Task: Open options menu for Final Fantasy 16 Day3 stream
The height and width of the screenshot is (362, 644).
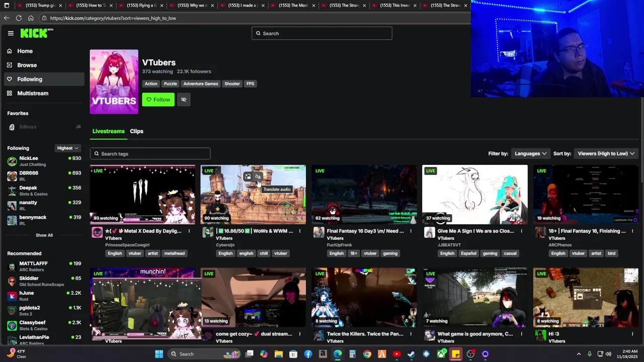Action: pos(411,231)
